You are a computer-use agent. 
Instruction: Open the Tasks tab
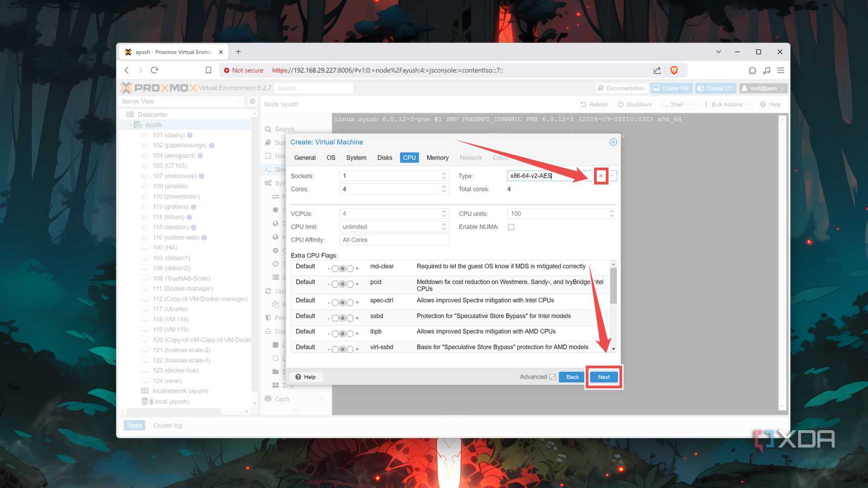coord(134,425)
